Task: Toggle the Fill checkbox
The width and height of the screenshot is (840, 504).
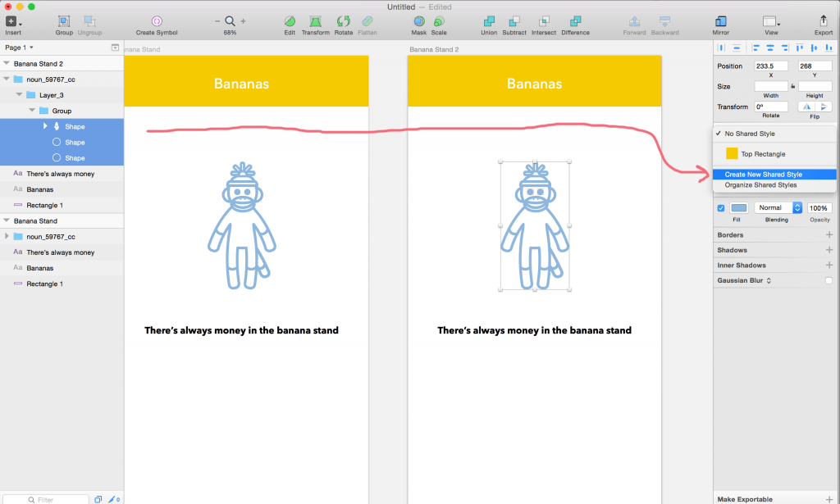Action: (721, 208)
